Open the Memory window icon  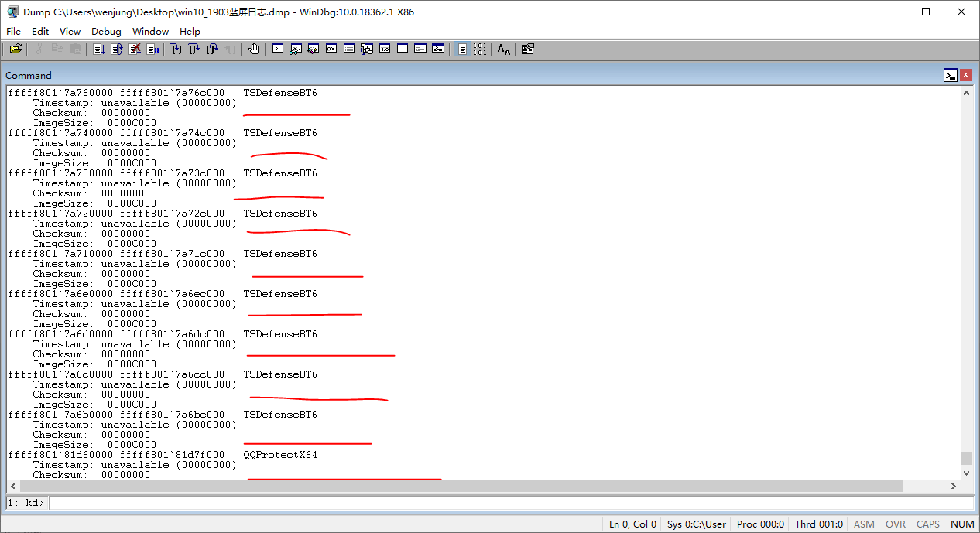348,49
